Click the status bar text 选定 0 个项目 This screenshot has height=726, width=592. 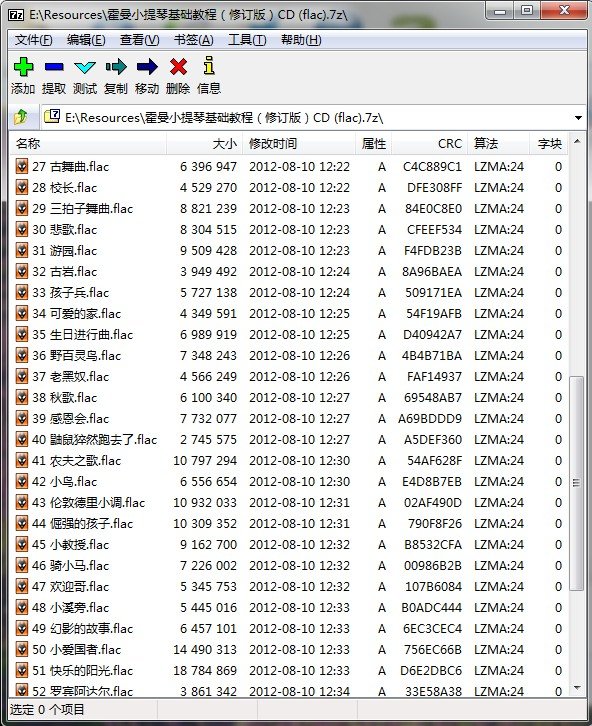coord(47,709)
